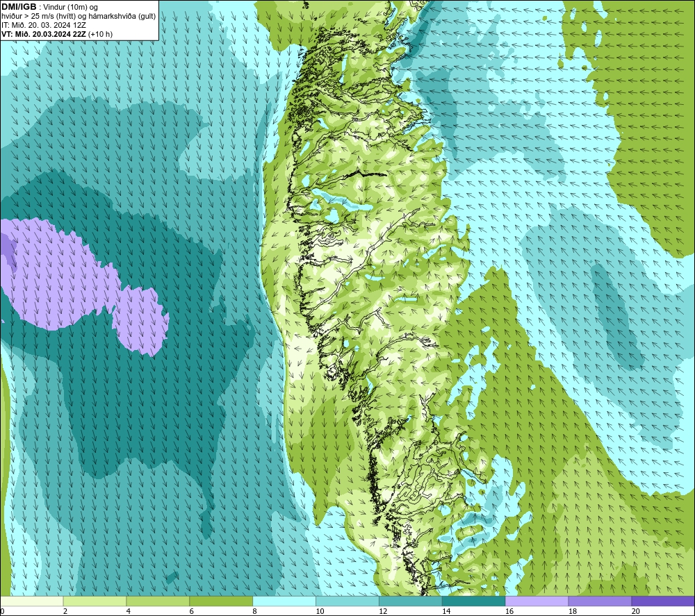Click the scale label '12'
Screen dimensions: 695x616
[383, 611]
